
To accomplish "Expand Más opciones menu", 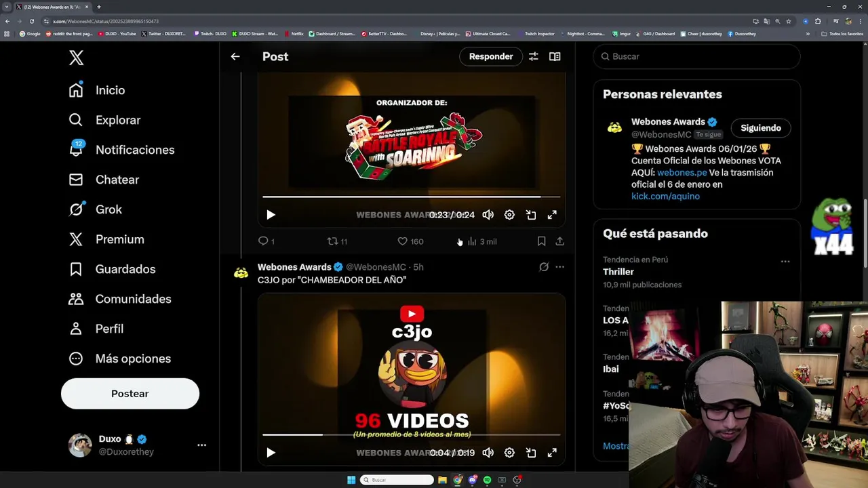I will (x=120, y=359).
